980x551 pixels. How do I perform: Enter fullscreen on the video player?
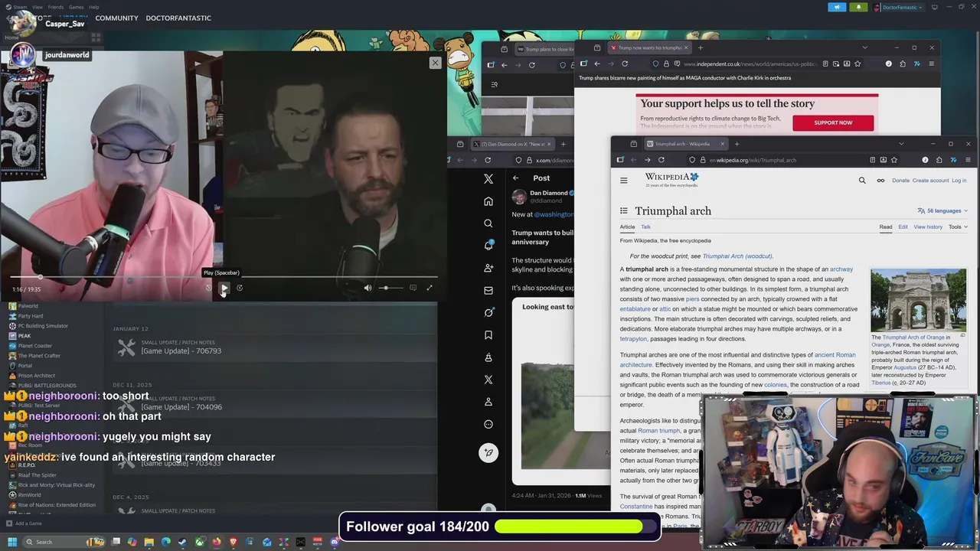coord(430,288)
